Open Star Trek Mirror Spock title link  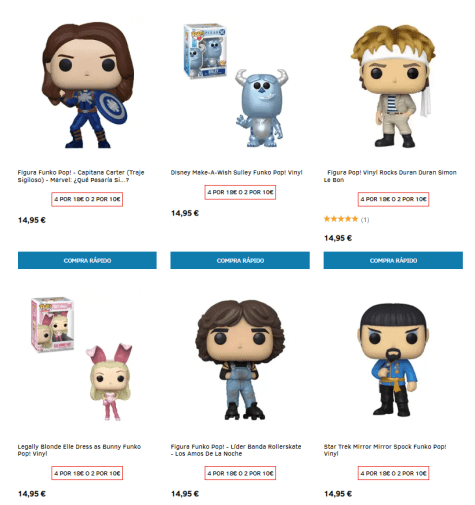(x=385, y=450)
